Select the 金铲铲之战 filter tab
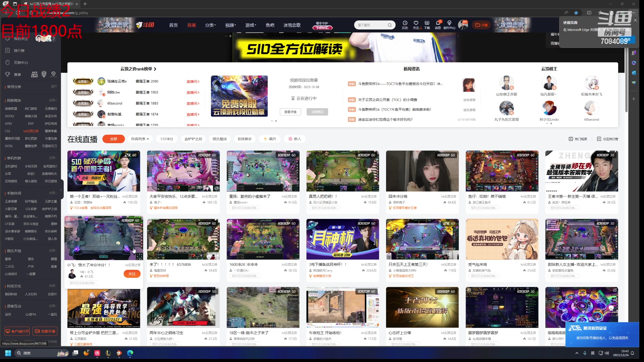The image size is (644, 362). tap(193, 139)
